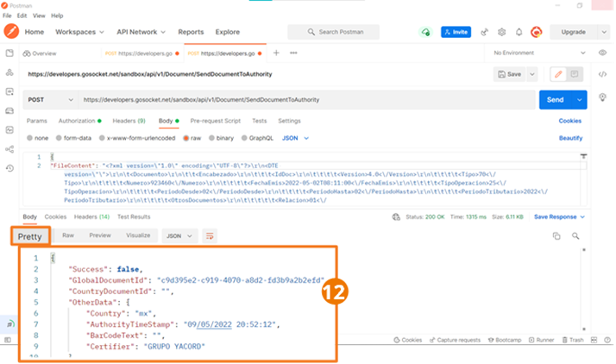This screenshot has width=616, height=364.
Task: Open the Overview tab
Action: (40, 53)
